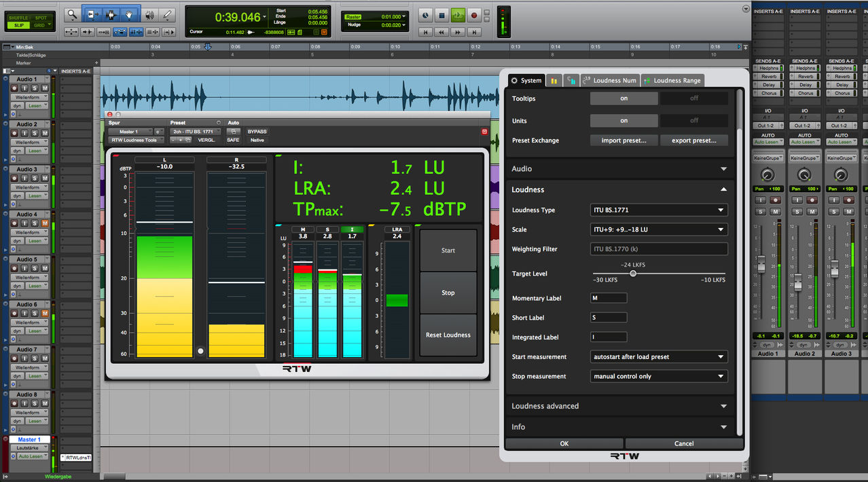
Task: Expand the Info section
Action: (x=619, y=427)
